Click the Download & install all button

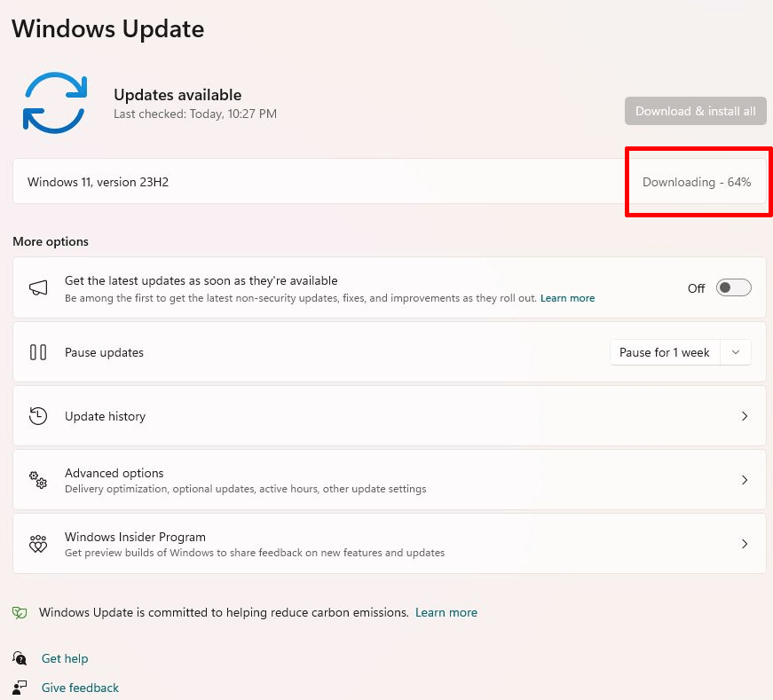[x=695, y=111]
